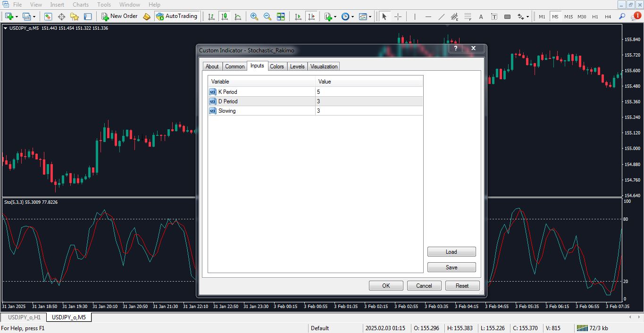The height and width of the screenshot is (333, 644).
Task: Open the Insert menu
Action: (x=57, y=5)
